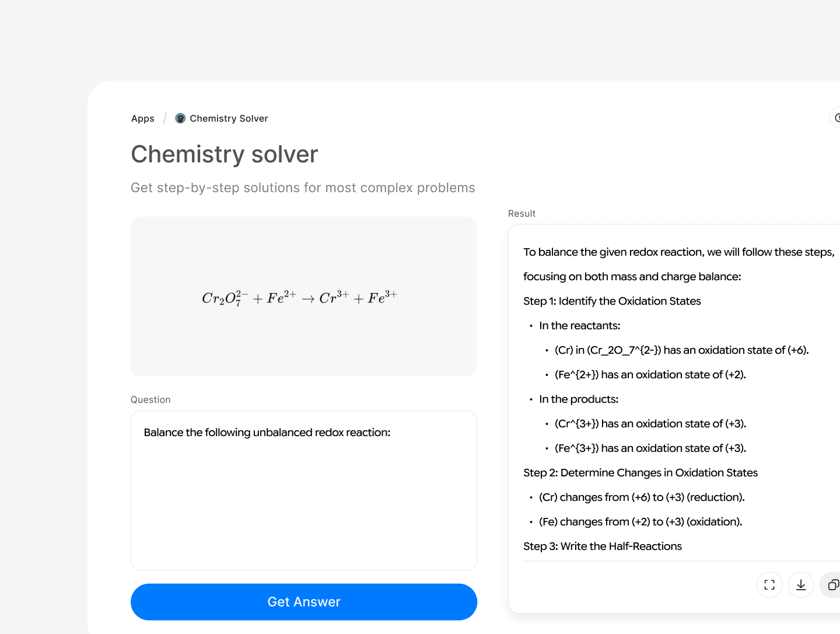Click the 'Chemistry solver' page heading
This screenshot has width=840, height=634.
click(x=225, y=155)
